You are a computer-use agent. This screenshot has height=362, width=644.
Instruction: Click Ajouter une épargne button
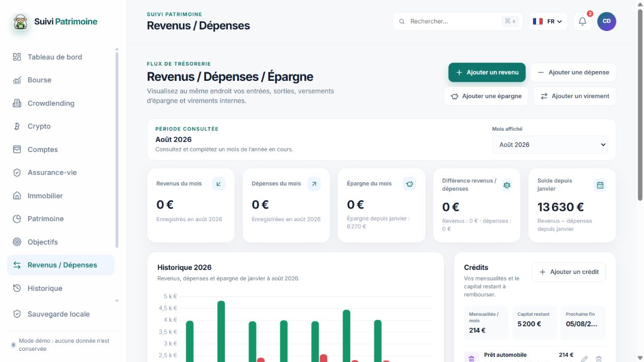486,96
